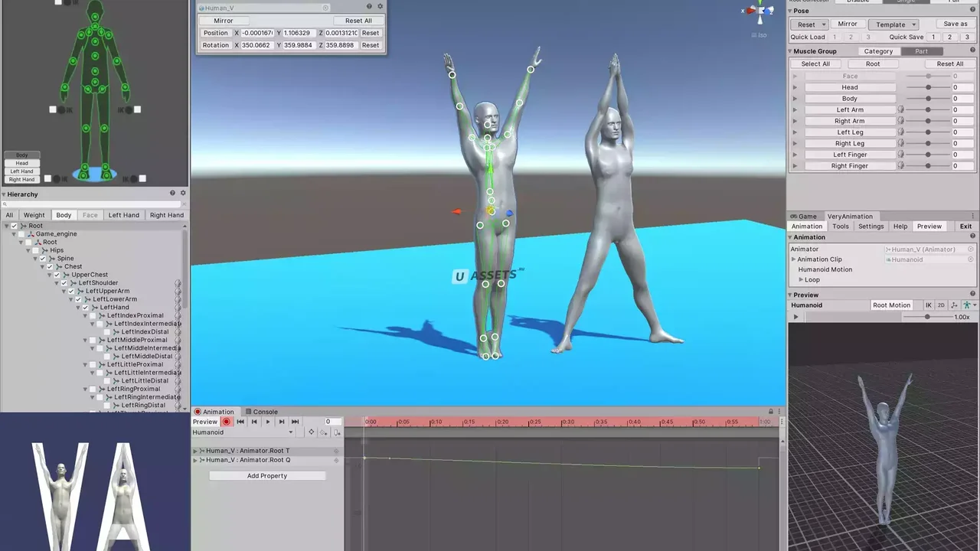Check the LeftIndexProximal checkbox
The height and width of the screenshot is (551, 980).
[93, 316]
